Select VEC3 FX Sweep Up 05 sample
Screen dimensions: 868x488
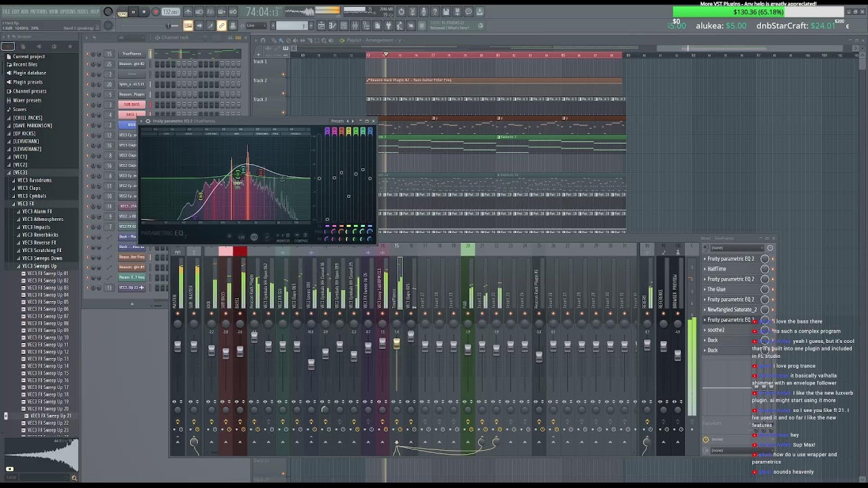point(47,302)
